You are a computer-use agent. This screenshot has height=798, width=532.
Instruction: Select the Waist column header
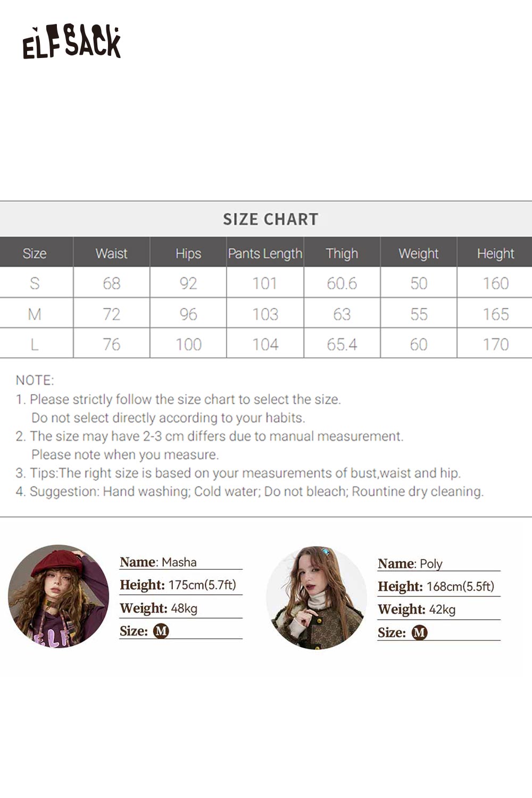(111, 253)
